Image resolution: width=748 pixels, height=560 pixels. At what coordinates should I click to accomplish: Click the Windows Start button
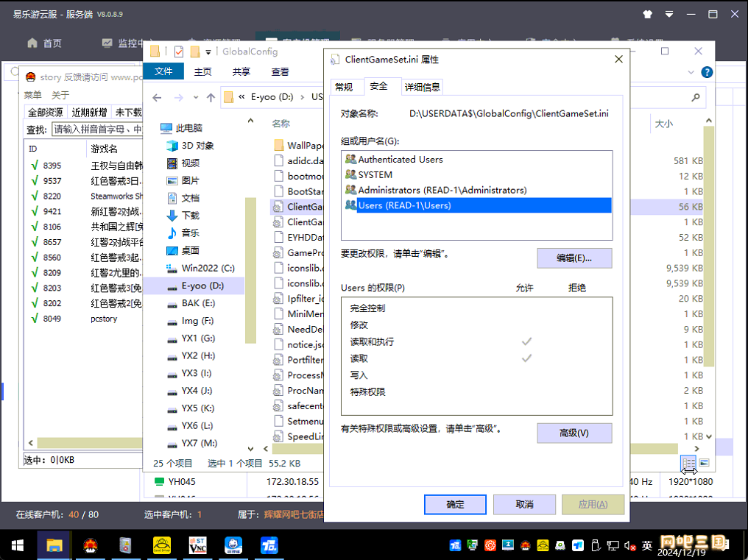pyautogui.click(x=17, y=545)
